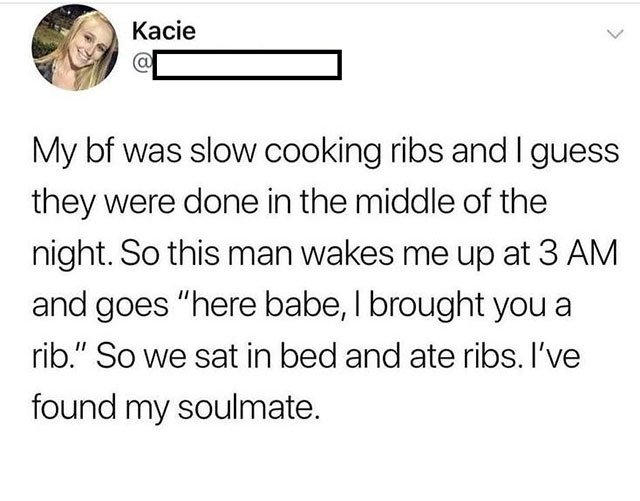Click the redacted username handle box
Image resolution: width=640 pixels, height=501 pixels.
tap(250, 69)
